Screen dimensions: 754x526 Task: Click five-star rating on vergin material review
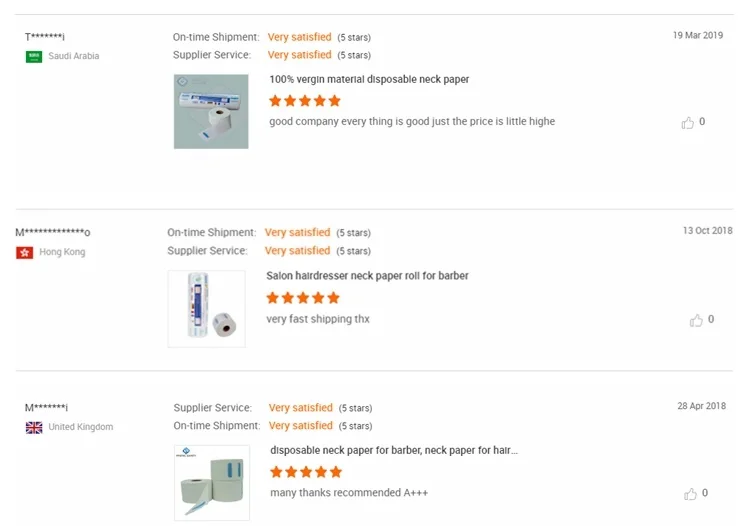(x=305, y=101)
